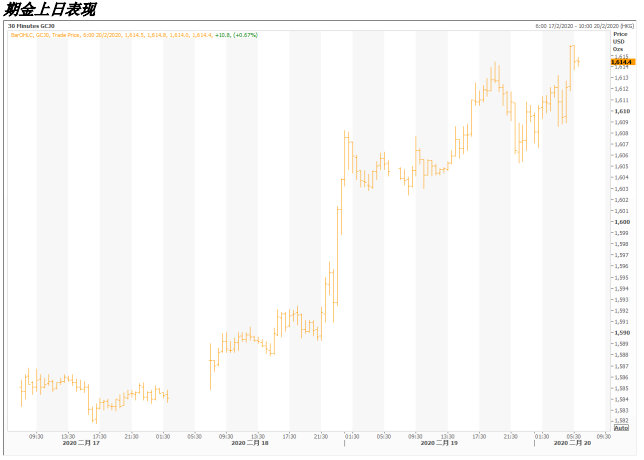The image size is (644, 460).
Task: Click the 1,585 price axis label
Action: pos(621,388)
